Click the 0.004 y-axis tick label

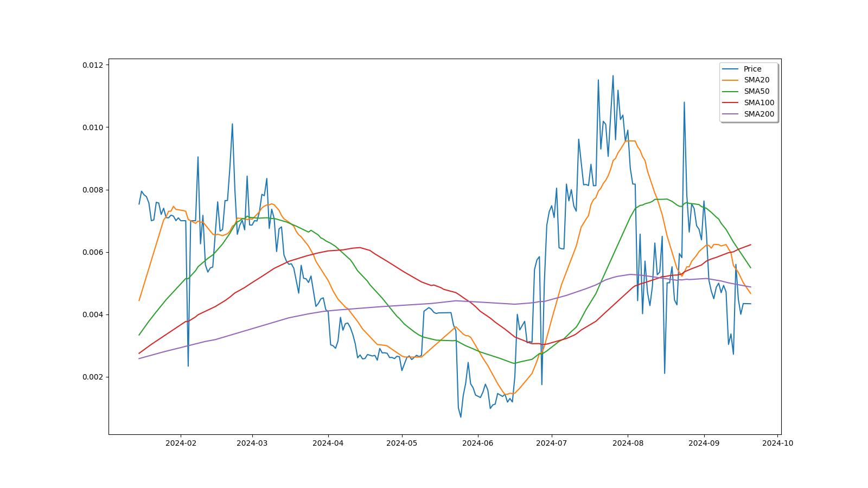(93, 315)
